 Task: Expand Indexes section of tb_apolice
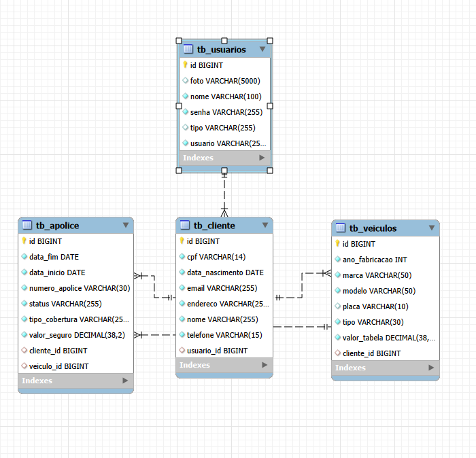tap(125, 381)
